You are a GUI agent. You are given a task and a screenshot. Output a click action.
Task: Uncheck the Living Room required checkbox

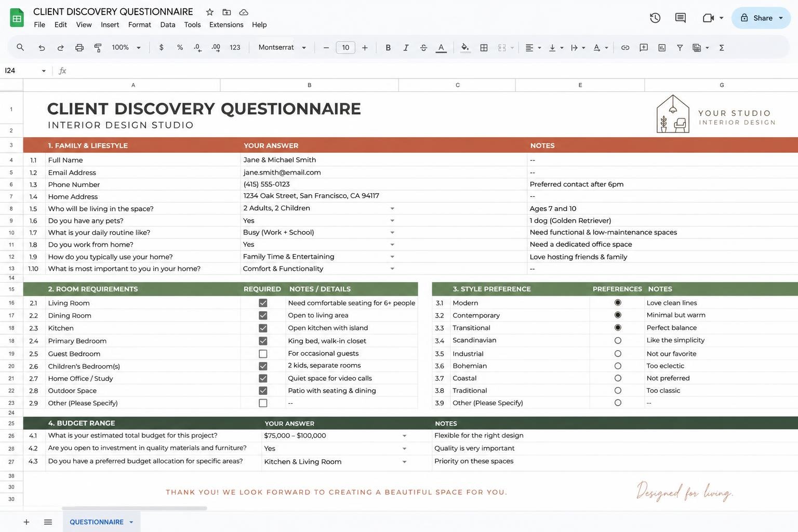(263, 303)
